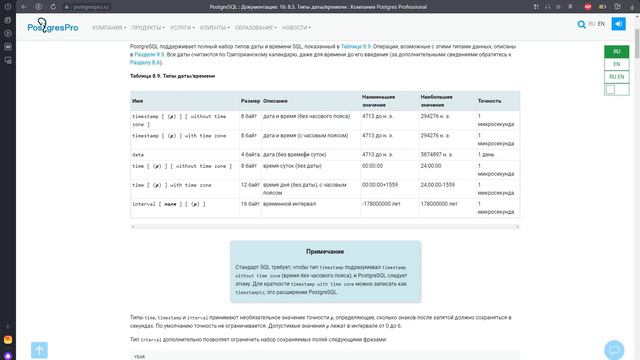This screenshot has height=360, width=640.
Task: Click the lock icon in address bar
Action: tap(67, 7)
